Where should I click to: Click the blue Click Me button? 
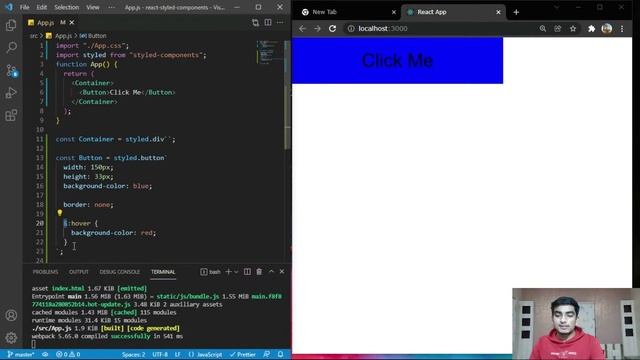(x=398, y=60)
